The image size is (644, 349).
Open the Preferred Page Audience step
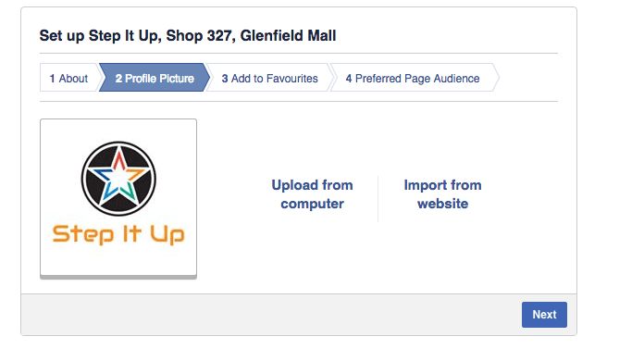(x=413, y=77)
